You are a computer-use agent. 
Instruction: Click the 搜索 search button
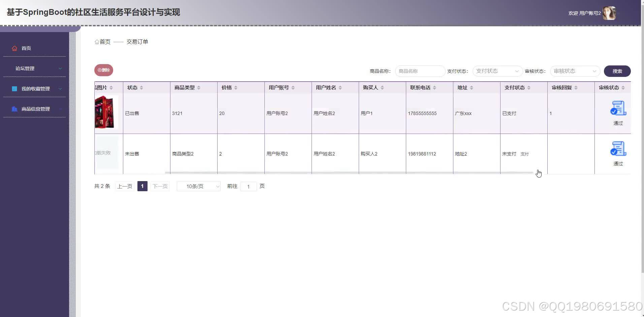pyautogui.click(x=617, y=71)
